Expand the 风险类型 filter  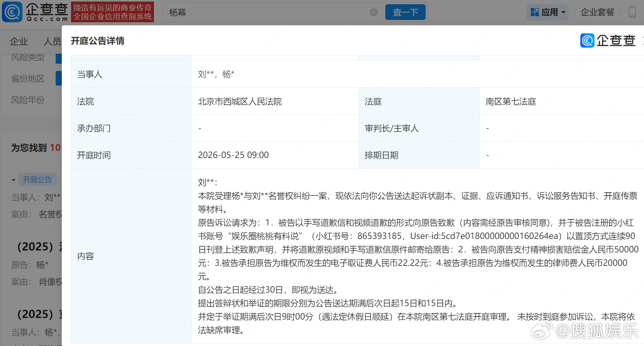click(x=28, y=57)
